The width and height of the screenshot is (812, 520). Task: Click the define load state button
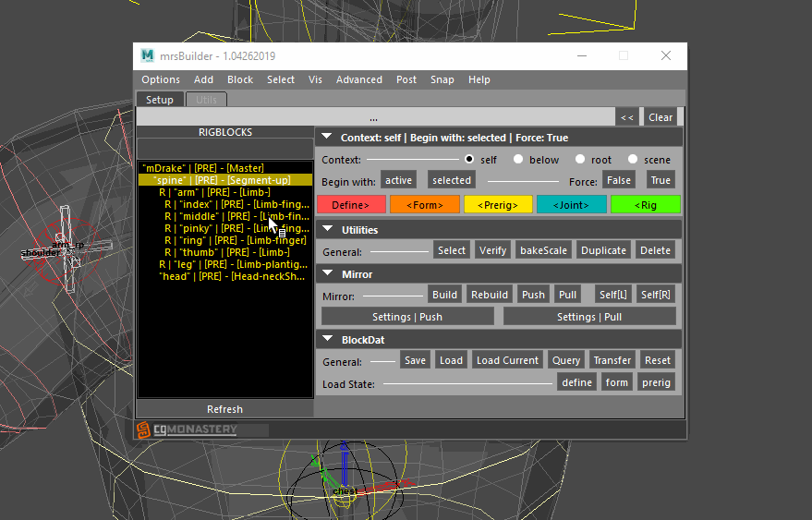(x=576, y=382)
